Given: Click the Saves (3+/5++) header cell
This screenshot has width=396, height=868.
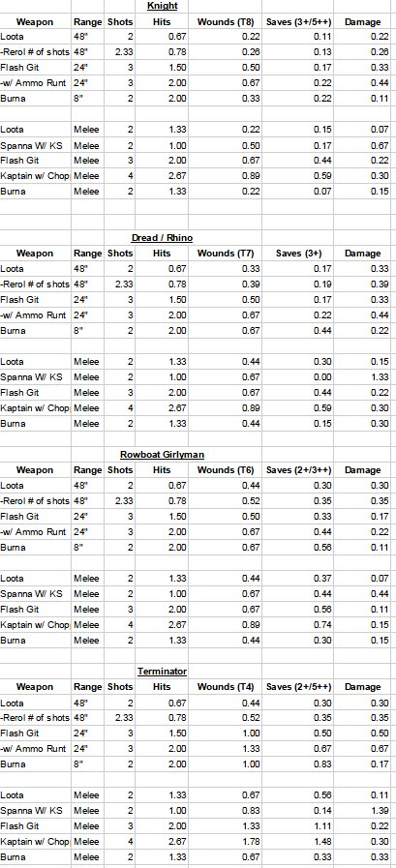Looking at the screenshot, I should 297,22.
